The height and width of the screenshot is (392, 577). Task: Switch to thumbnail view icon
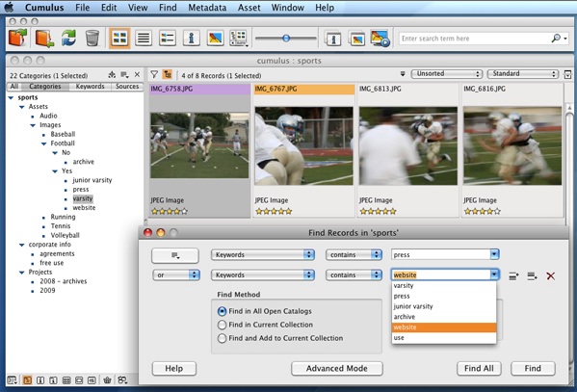tap(119, 38)
